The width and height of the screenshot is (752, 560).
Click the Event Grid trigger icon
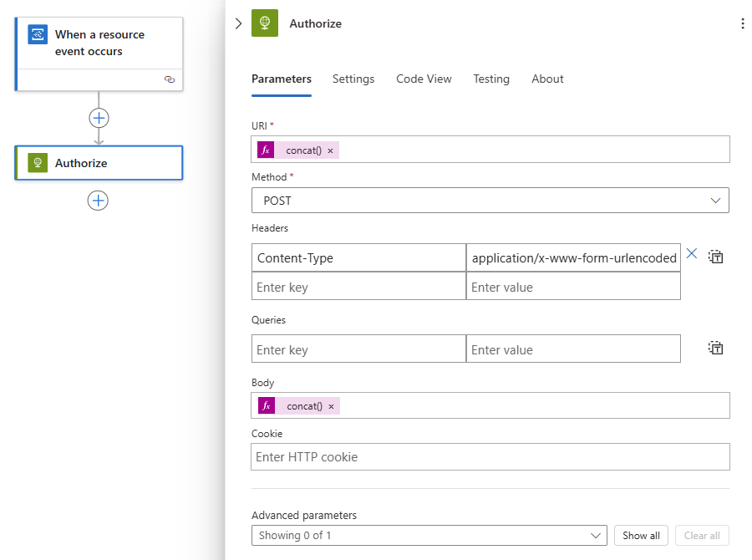38,34
